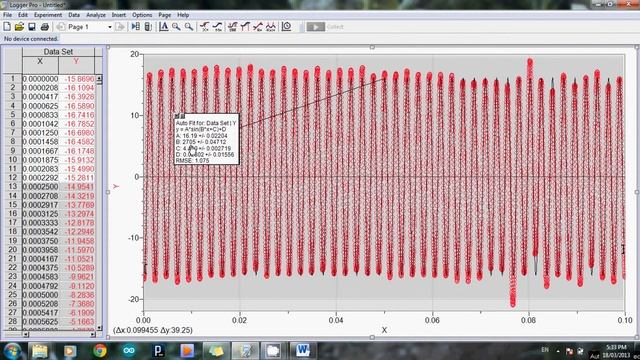Click the Y axis label selector
The width and height of the screenshot is (640, 360).
[x=116, y=186]
